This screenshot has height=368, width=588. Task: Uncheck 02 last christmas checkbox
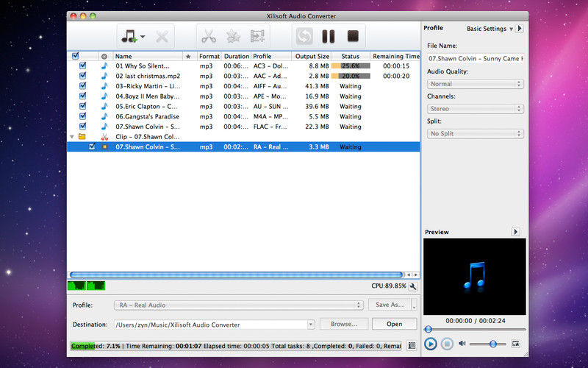pos(82,76)
